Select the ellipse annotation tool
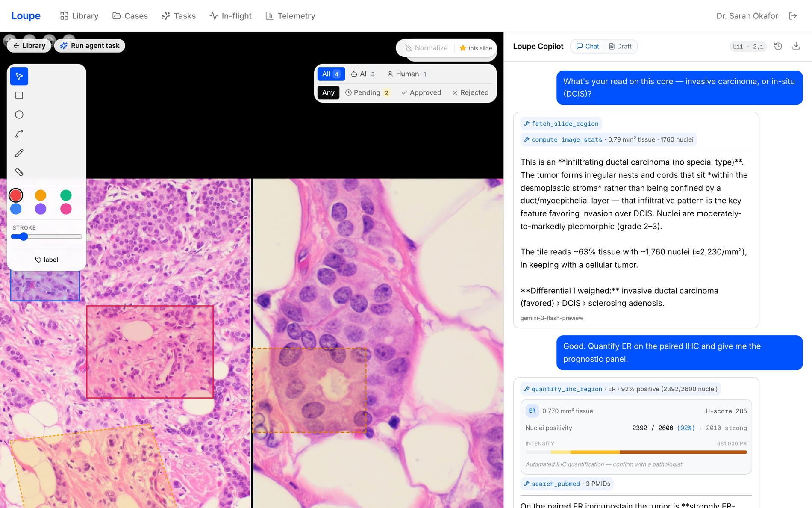This screenshot has height=508, width=812. click(x=19, y=115)
